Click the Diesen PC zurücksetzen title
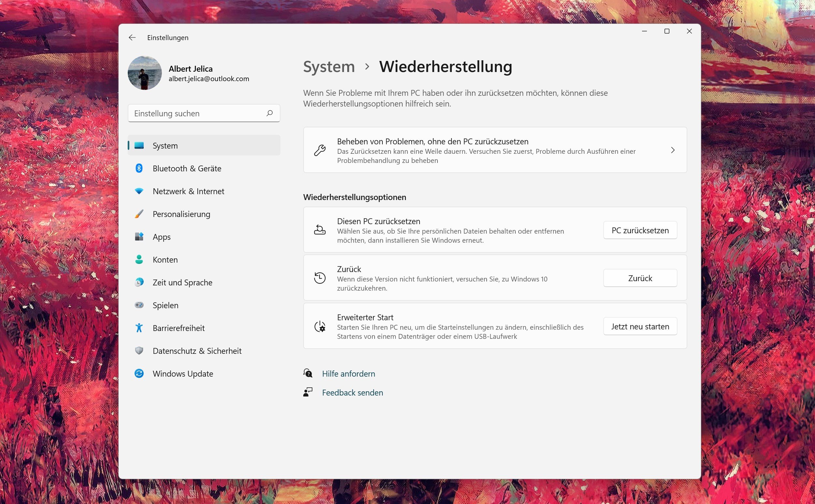This screenshot has height=504, width=815. click(x=379, y=221)
